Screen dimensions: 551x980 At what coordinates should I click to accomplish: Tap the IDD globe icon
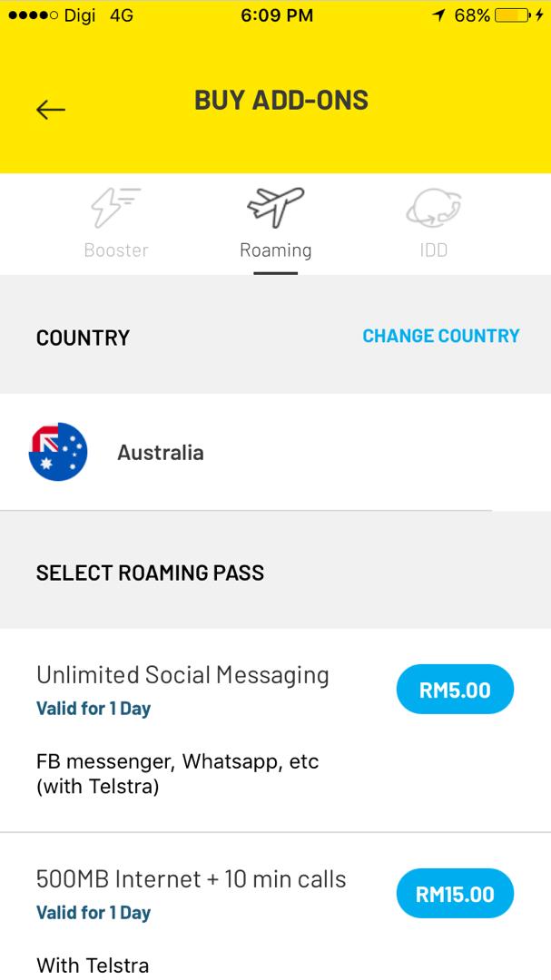[x=433, y=208]
